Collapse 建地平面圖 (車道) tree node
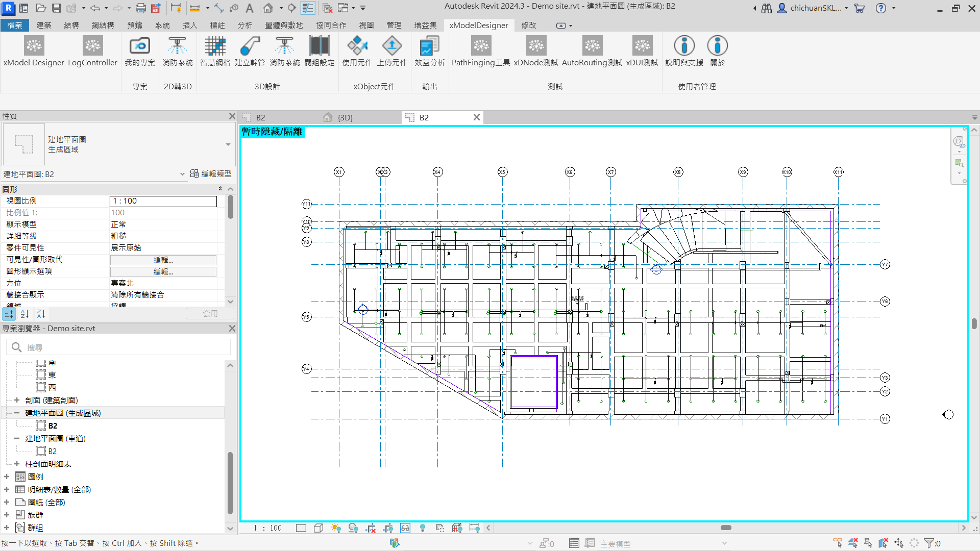This screenshot has height=551, width=980. pyautogui.click(x=17, y=438)
